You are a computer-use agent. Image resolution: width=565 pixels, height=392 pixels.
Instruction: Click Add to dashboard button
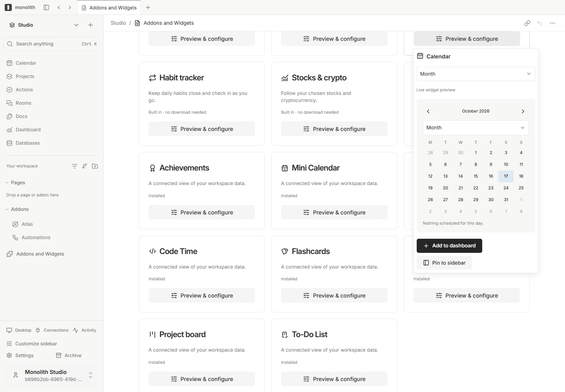pos(449,246)
